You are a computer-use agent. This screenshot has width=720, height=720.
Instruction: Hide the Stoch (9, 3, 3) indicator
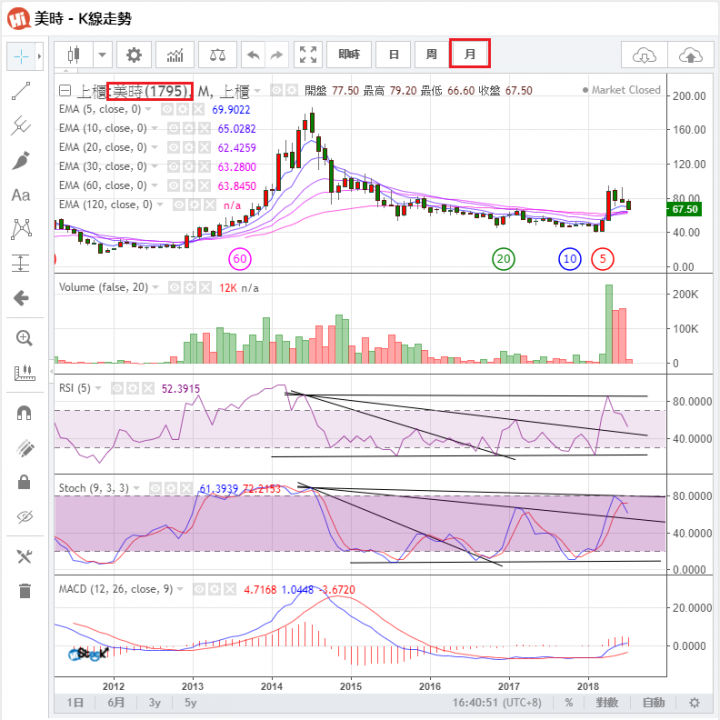coord(156,488)
